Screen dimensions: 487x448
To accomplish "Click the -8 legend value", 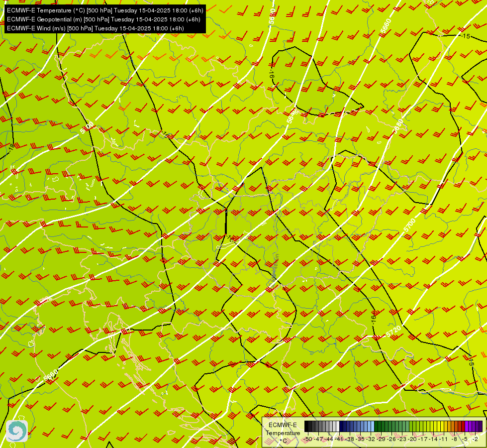I will [x=454, y=439].
